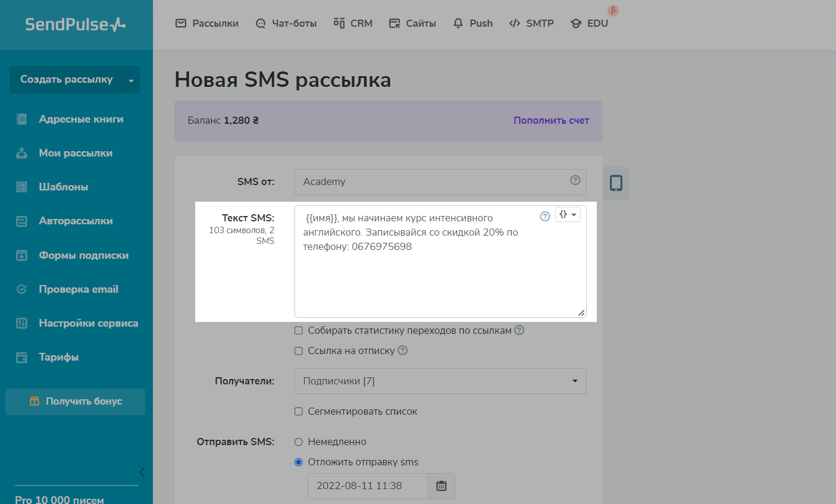Click help icon in SMS sender field
Image resolution: width=836 pixels, height=504 pixels.
point(575,180)
